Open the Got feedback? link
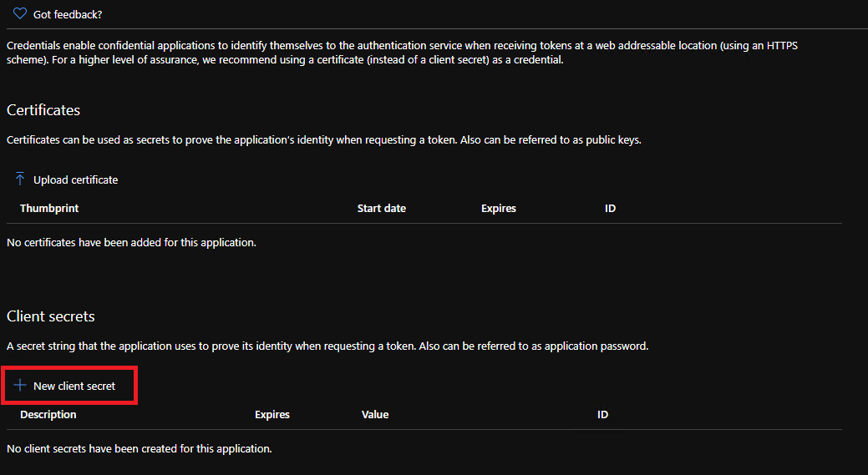The height and width of the screenshot is (475, 868). (x=68, y=15)
